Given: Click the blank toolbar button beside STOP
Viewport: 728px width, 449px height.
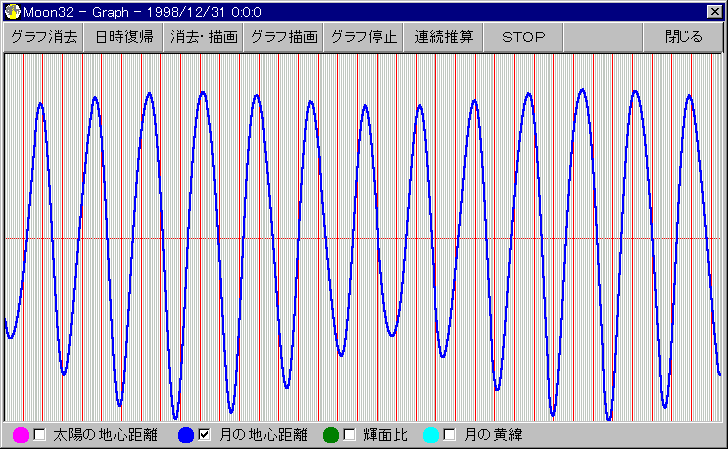Looking at the screenshot, I should [x=604, y=37].
